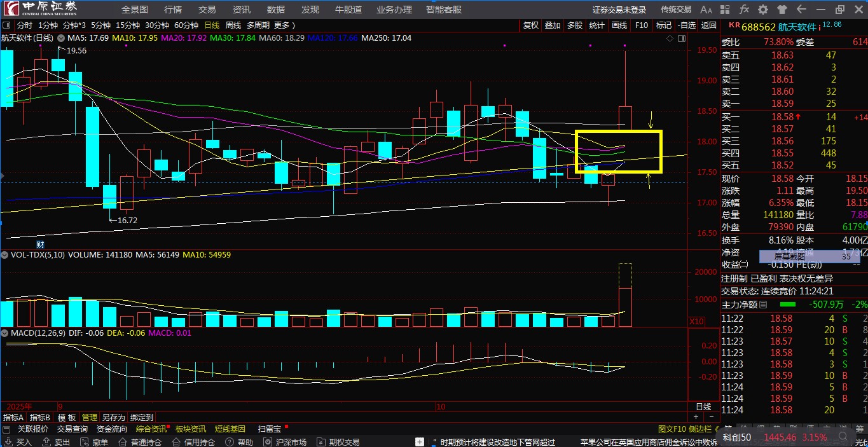Screen dimensions: 868x447
Task: Open the 牛股道 menu
Action: pyautogui.click(x=348, y=10)
